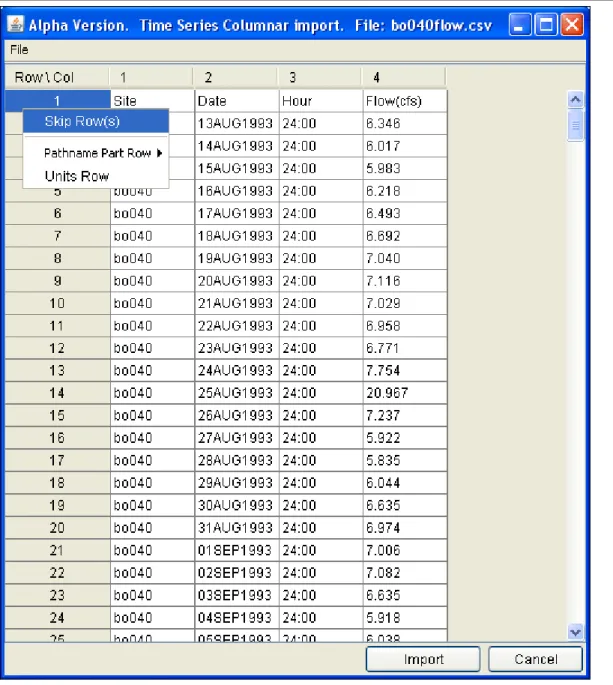Select row header 6
Viewport: 613px width, 685px height.
pos(57,213)
